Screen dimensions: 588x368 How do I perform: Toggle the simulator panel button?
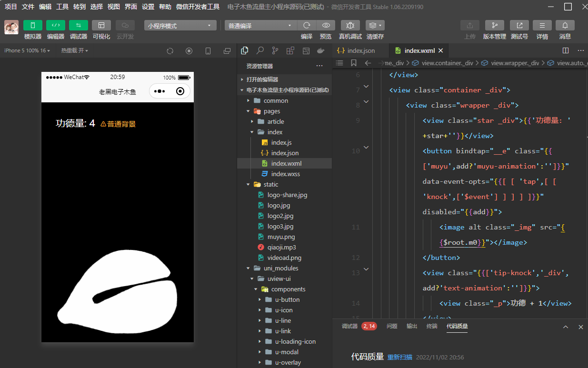tap(33, 25)
